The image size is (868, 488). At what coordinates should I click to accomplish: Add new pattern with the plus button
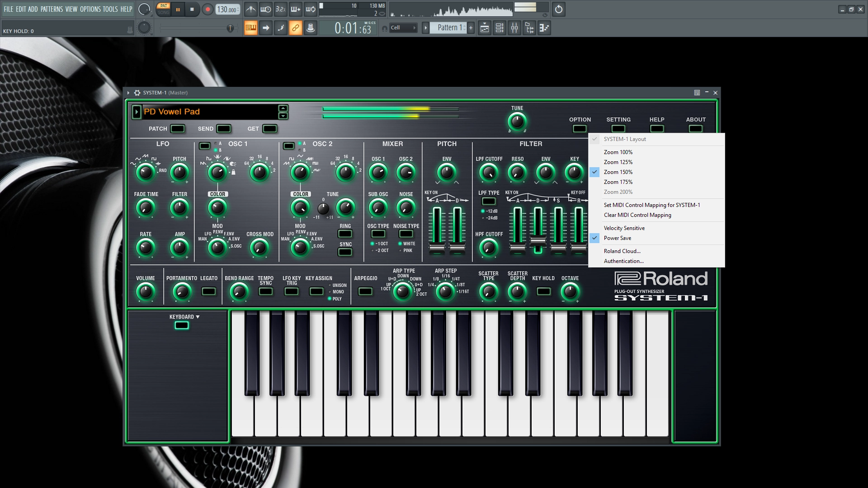click(471, 28)
